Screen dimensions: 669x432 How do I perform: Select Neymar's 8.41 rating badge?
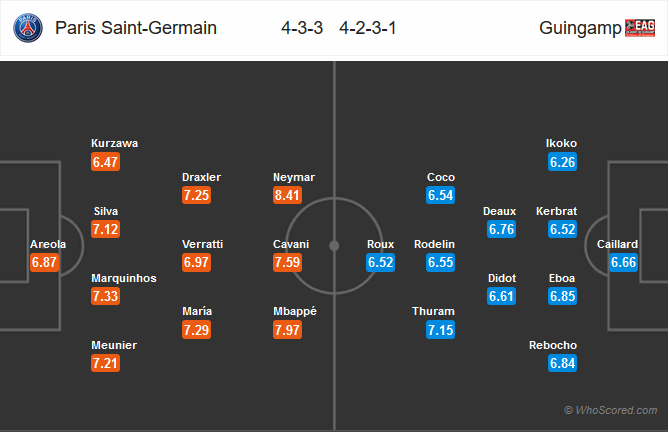(287, 195)
